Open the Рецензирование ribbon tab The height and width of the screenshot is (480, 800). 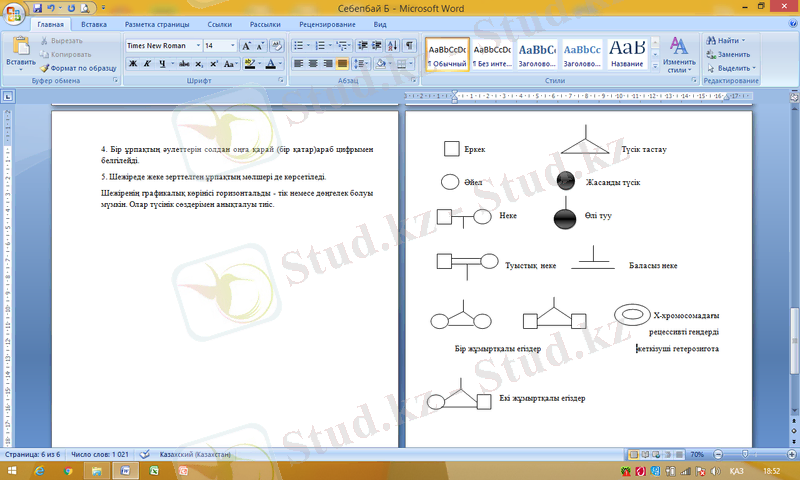[x=326, y=23]
